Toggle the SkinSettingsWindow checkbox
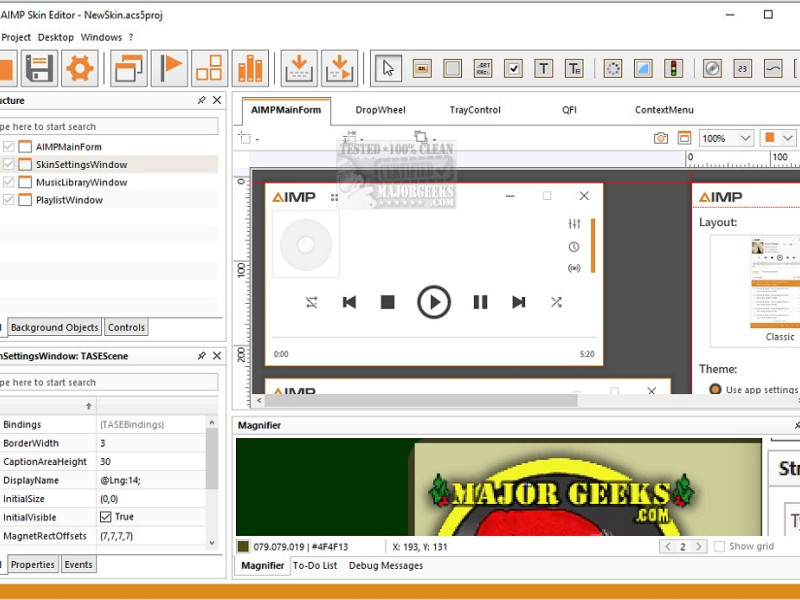The height and width of the screenshot is (600, 800). pos(8,164)
